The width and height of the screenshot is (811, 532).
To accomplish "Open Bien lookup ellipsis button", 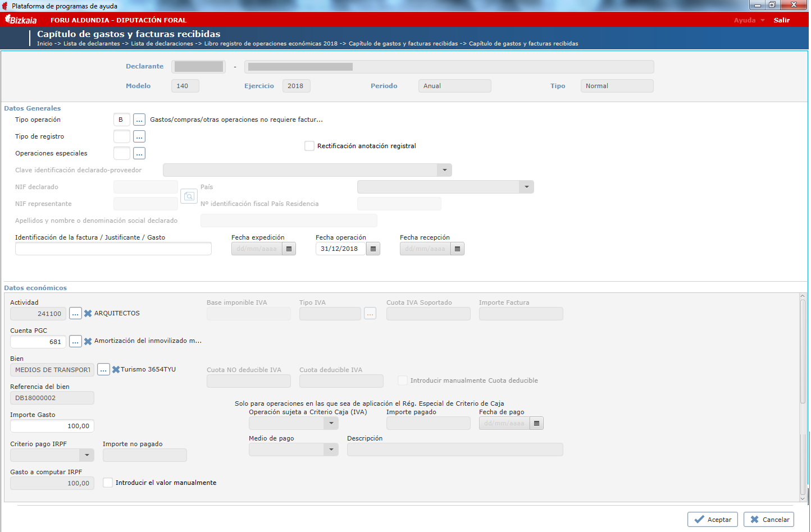I will point(103,369).
